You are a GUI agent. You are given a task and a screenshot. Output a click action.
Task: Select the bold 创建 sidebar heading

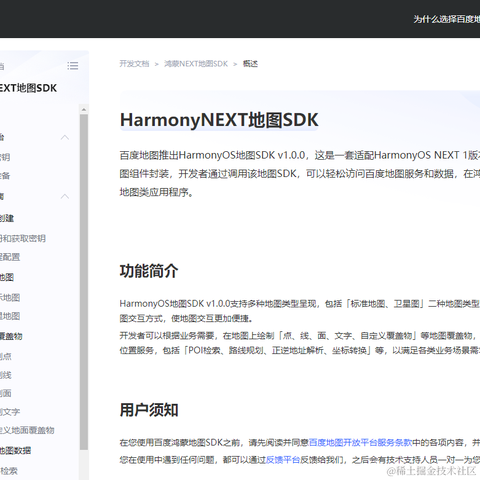(x=7, y=218)
